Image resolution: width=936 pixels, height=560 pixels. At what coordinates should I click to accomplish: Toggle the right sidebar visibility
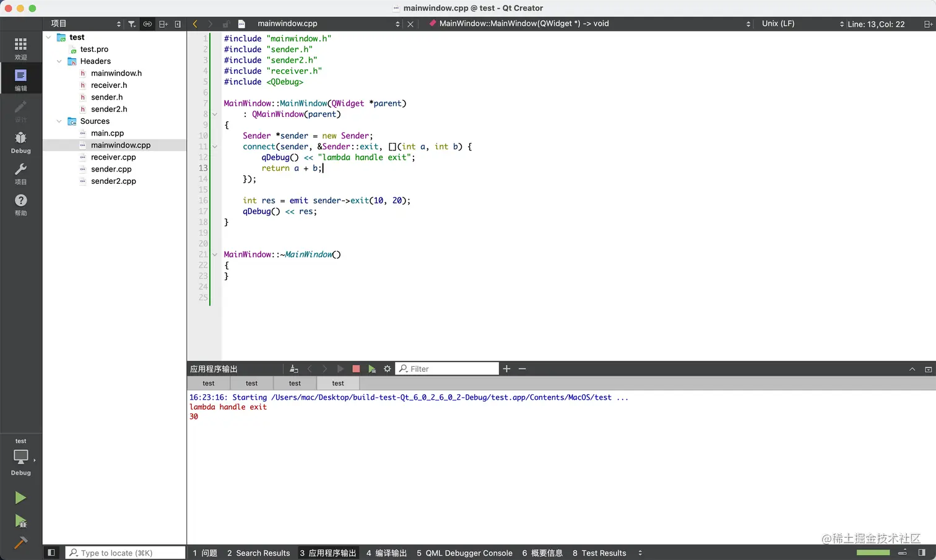click(x=922, y=553)
